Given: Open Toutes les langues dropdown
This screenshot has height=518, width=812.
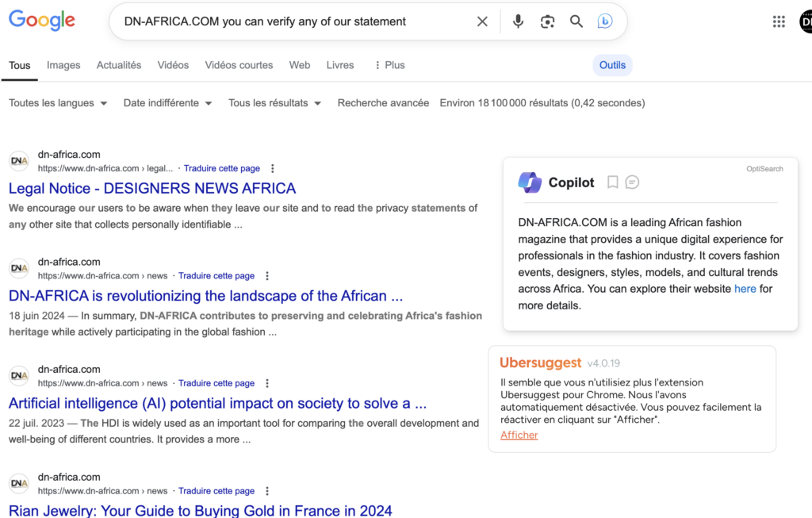Looking at the screenshot, I should click(x=58, y=103).
